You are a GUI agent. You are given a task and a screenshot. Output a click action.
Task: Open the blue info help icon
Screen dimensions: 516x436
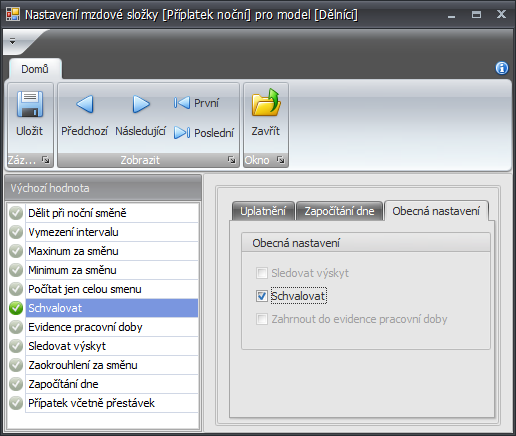[x=502, y=68]
